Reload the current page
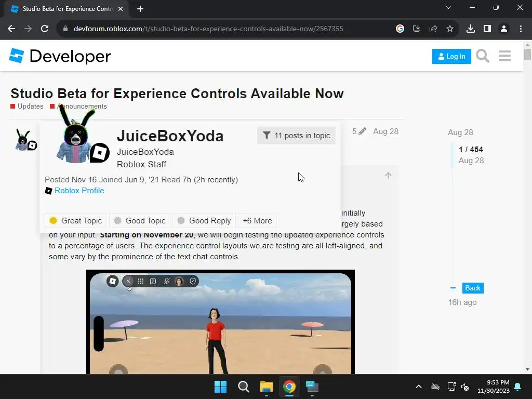 (45, 29)
